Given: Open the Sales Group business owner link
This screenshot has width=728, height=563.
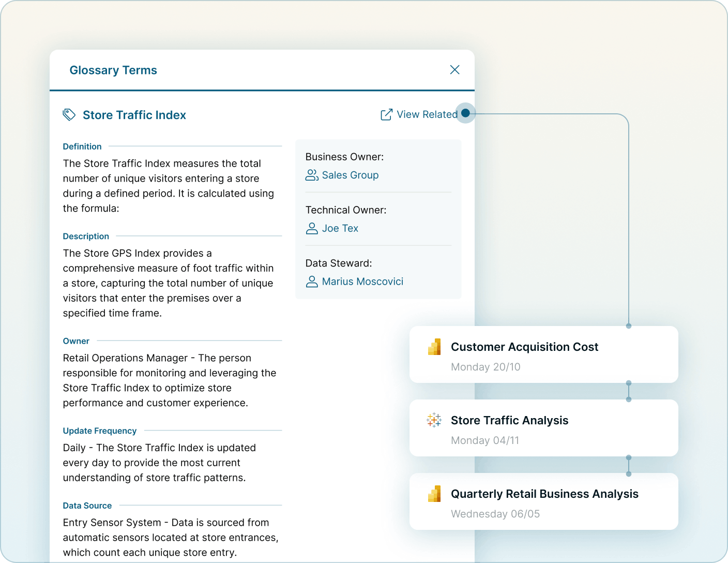Looking at the screenshot, I should pos(351,175).
